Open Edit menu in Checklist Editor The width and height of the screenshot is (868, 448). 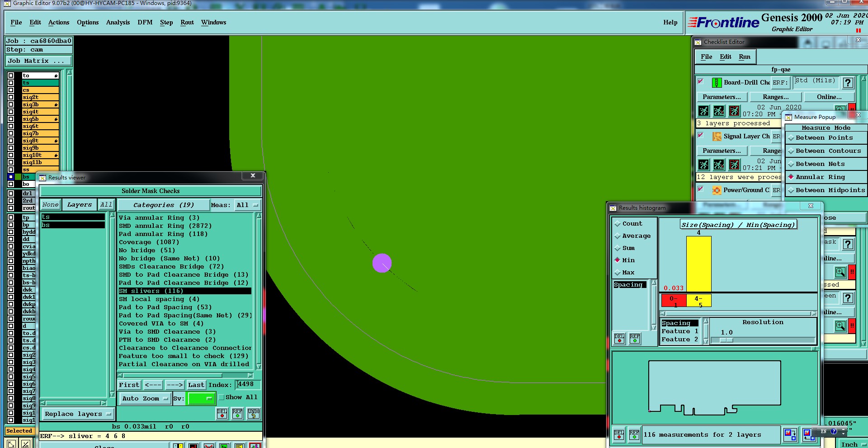click(726, 57)
